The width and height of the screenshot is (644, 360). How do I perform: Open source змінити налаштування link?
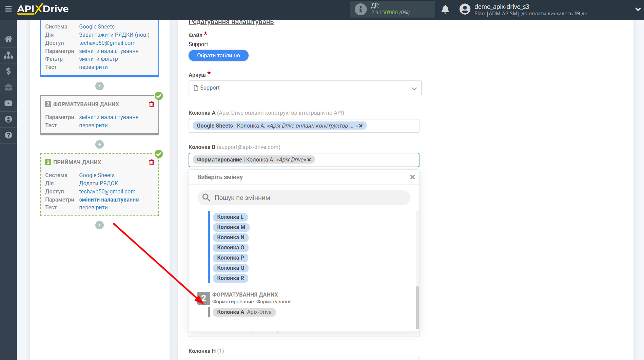coord(109,51)
